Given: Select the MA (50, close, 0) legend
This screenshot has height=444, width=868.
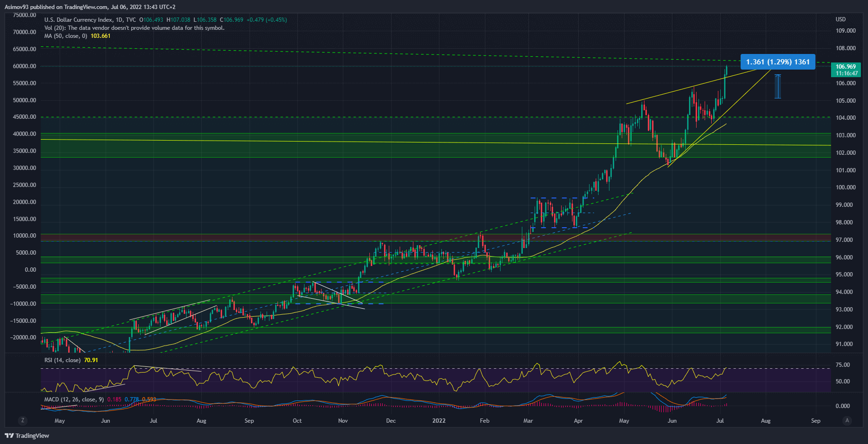Looking at the screenshot, I should (66, 36).
